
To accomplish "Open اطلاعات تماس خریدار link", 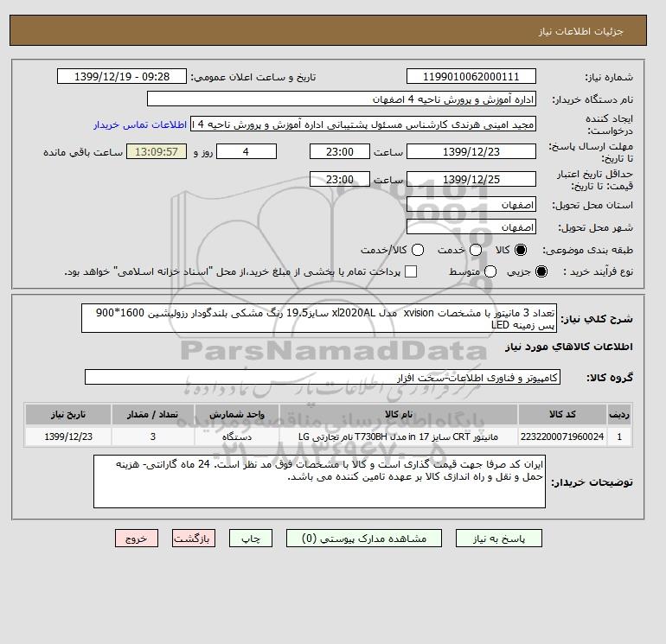I will pyautogui.click(x=140, y=124).
